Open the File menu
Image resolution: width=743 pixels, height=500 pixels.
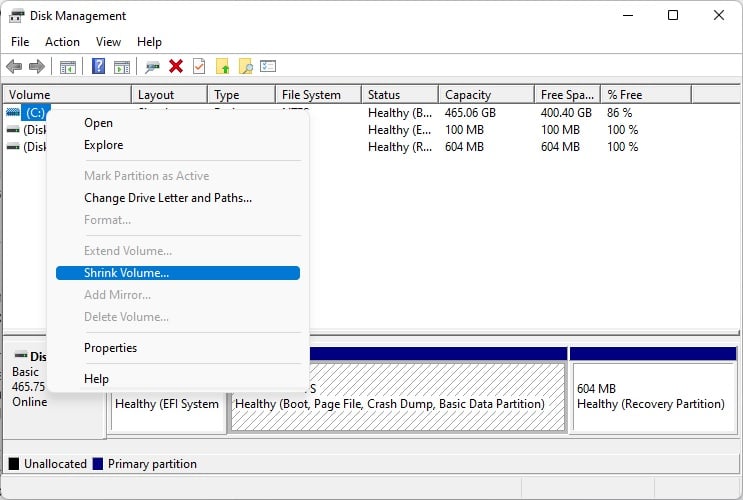coord(20,42)
